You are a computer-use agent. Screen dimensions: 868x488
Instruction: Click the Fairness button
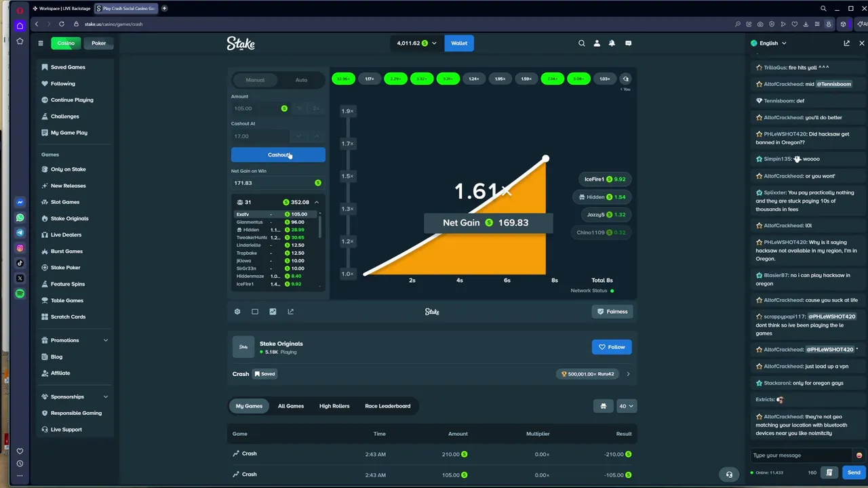pyautogui.click(x=612, y=312)
